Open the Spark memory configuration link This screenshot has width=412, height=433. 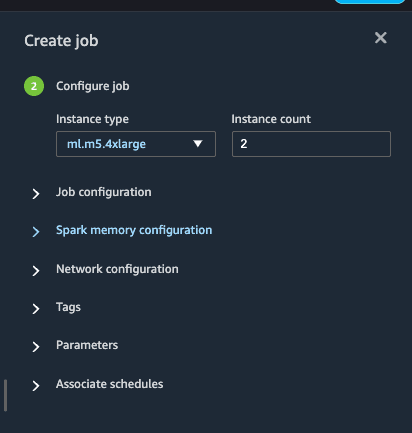click(x=134, y=230)
